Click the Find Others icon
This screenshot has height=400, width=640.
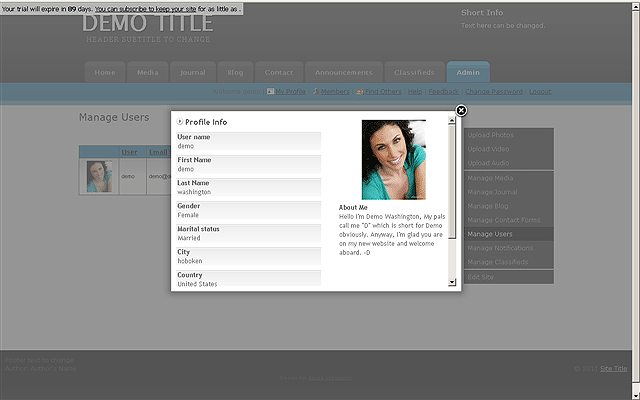pos(359,91)
